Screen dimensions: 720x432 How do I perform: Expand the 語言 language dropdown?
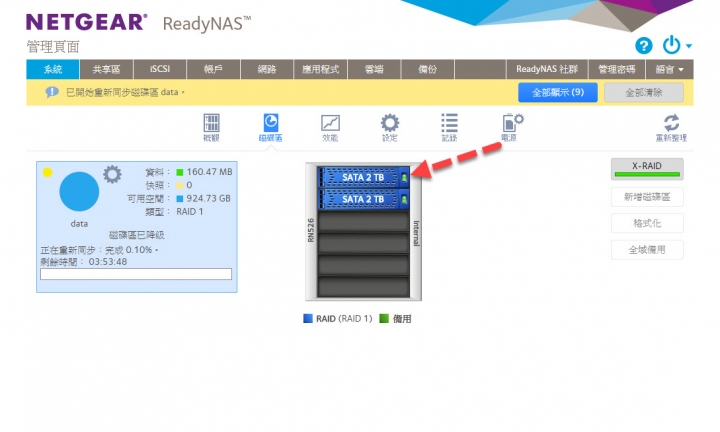point(669,69)
